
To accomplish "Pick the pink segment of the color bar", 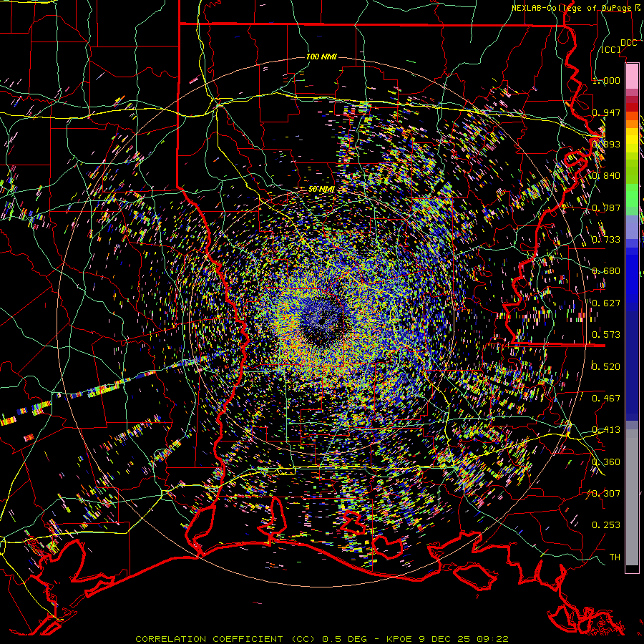I will click(x=632, y=77).
